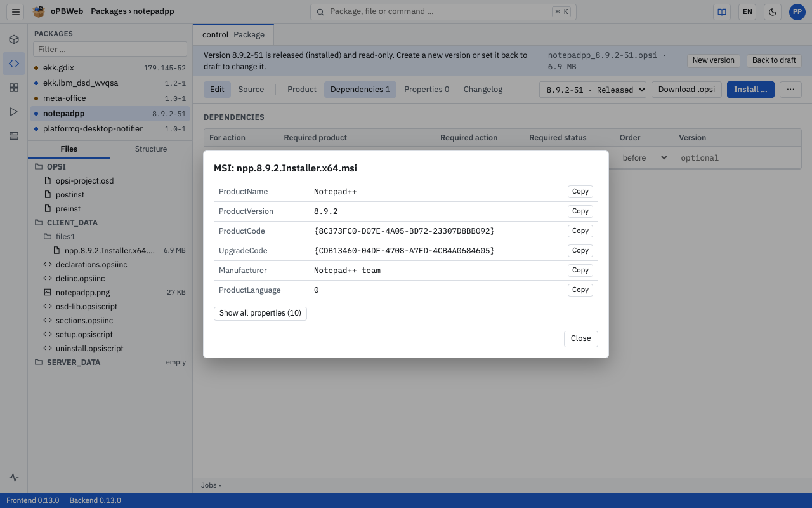Open the documentation book icon
This screenshot has height=508, width=812.
(x=721, y=11)
